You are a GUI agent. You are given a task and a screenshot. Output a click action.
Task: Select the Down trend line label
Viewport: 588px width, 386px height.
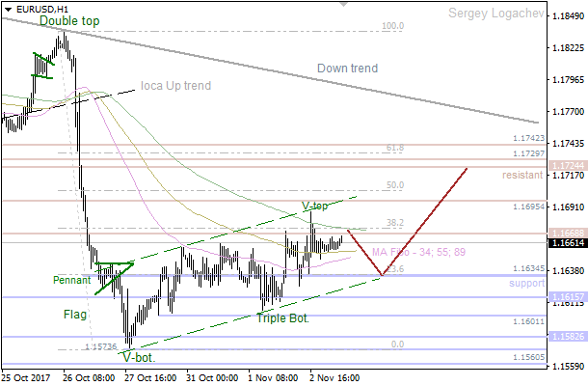coord(347,69)
